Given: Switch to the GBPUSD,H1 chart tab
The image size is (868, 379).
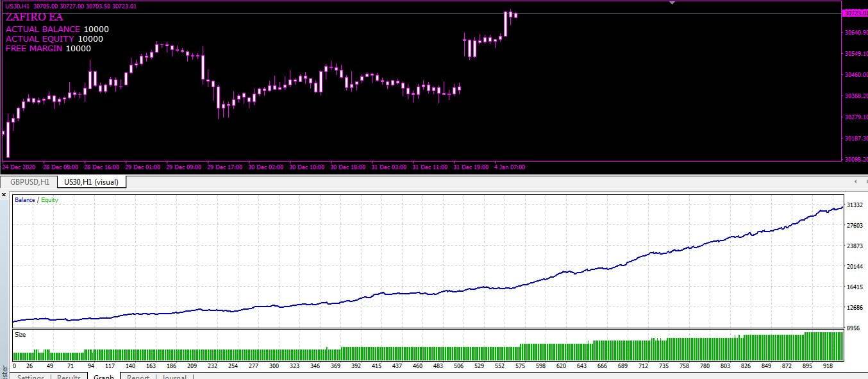Looking at the screenshot, I should (29, 182).
